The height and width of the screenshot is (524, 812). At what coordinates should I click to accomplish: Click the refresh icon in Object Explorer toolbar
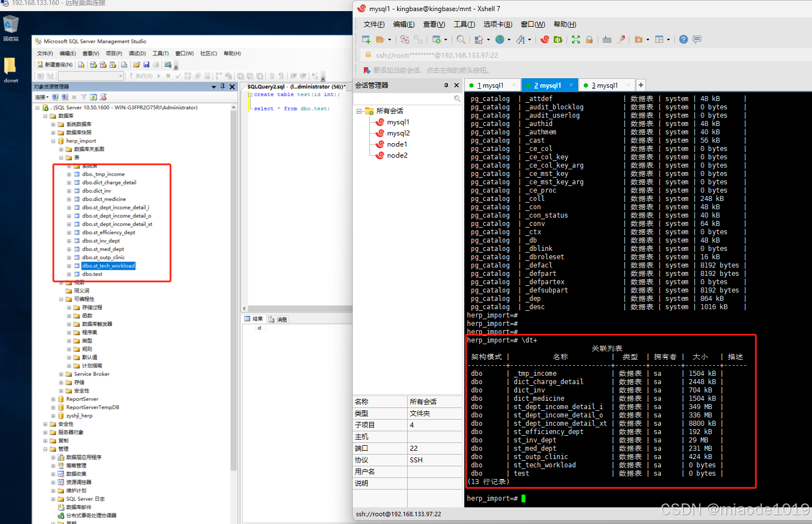pos(93,97)
